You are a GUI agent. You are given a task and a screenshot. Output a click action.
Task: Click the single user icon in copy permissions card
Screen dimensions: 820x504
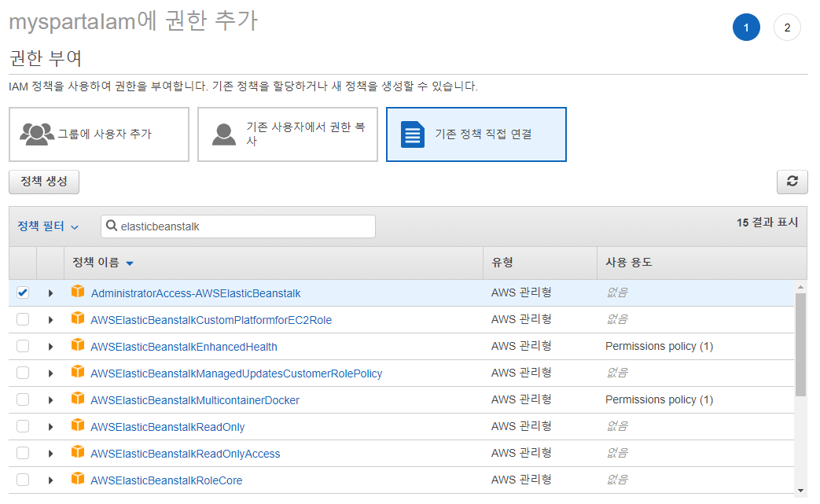coord(224,134)
